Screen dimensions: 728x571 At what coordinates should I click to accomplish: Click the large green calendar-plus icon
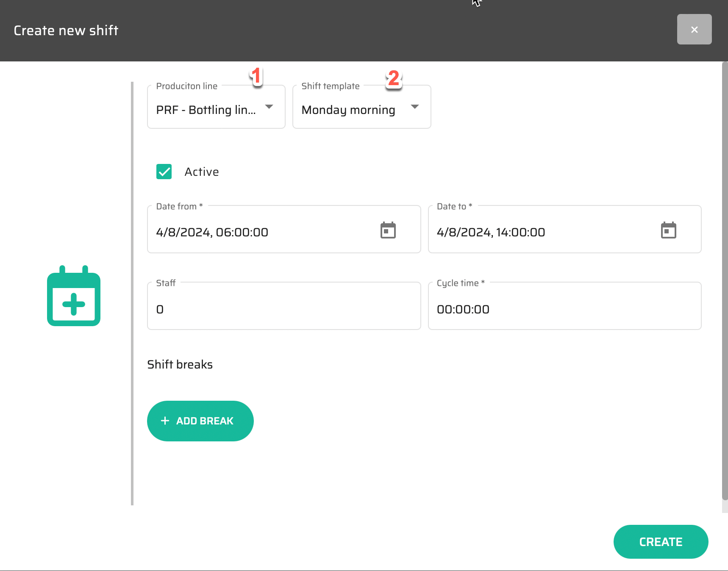click(74, 296)
